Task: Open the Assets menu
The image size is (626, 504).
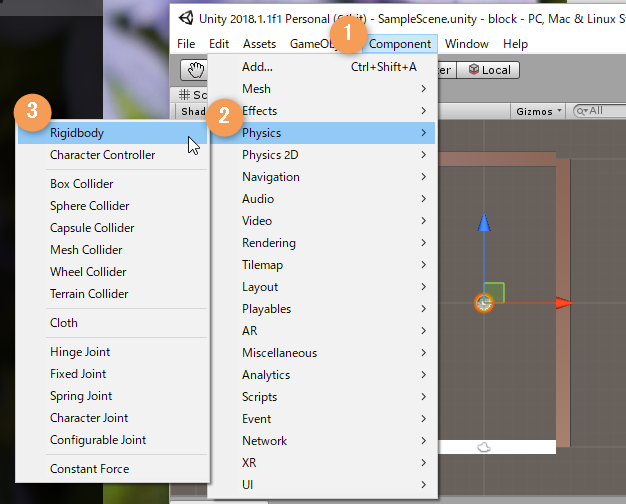Action: coord(260,44)
